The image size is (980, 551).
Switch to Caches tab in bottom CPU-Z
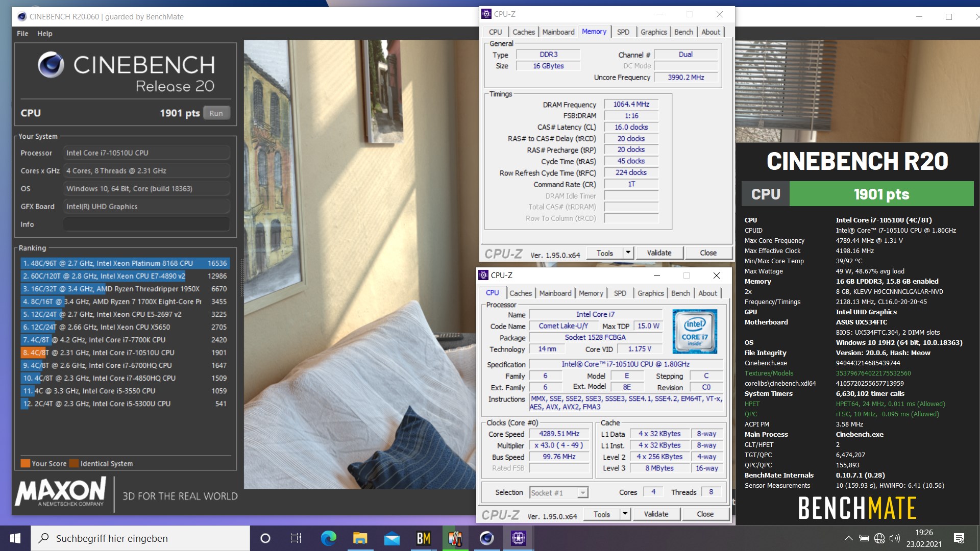[x=521, y=293]
